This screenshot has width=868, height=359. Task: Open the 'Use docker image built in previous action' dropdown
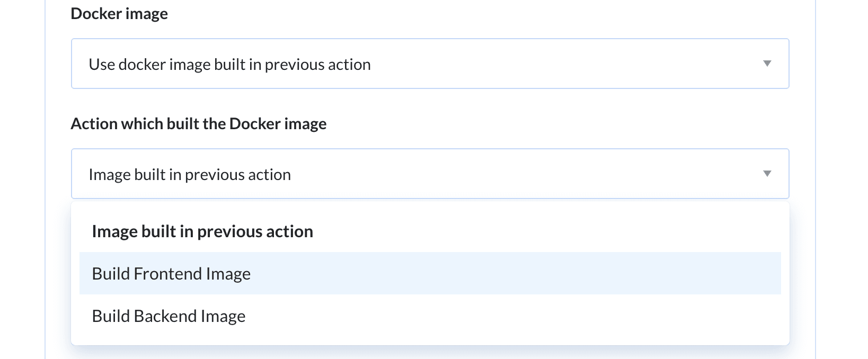click(430, 64)
